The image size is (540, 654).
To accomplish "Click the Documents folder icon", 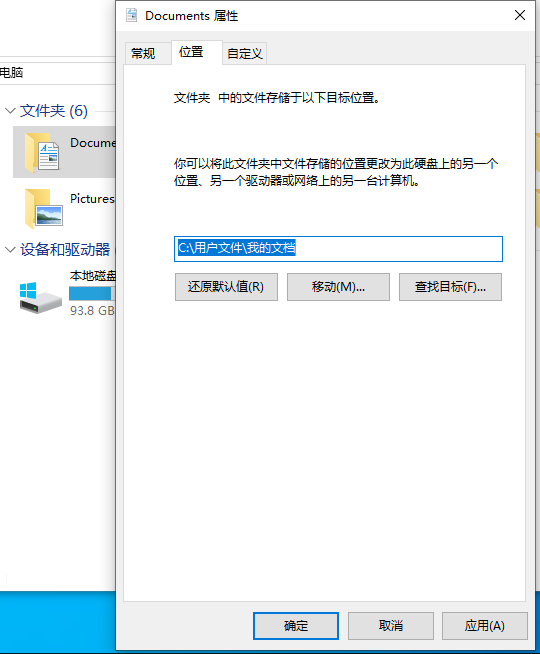I will click(x=42, y=152).
